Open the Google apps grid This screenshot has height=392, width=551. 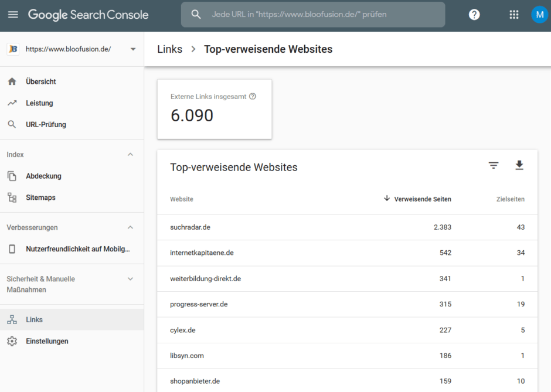tap(513, 15)
